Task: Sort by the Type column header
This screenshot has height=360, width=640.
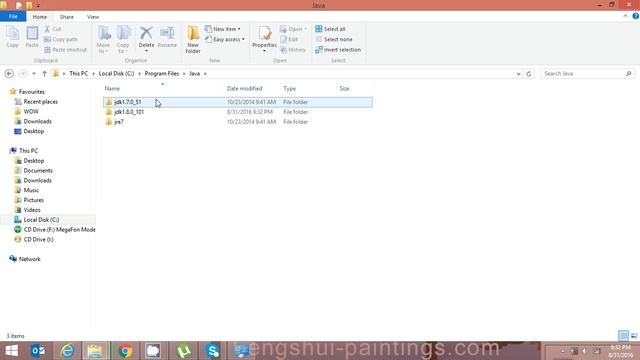Action: click(x=308, y=89)
